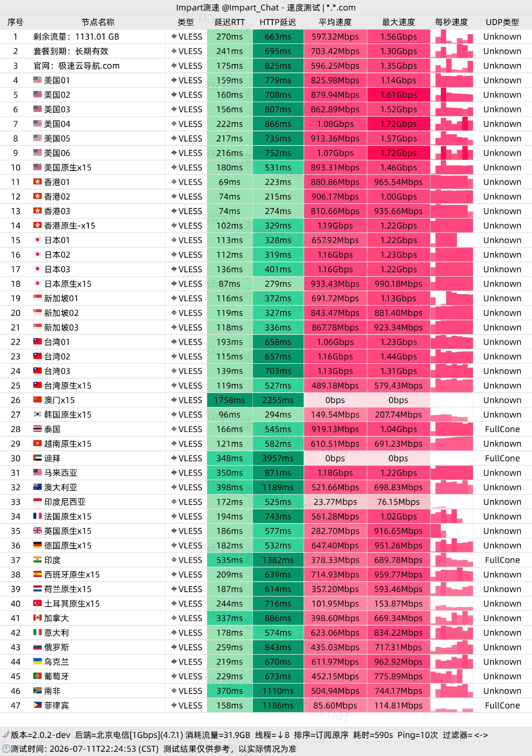The height and width of the screenshot is (756, 532).
Task: Click the US flag icon for 美国01
Action: click(x=37, y=80)
